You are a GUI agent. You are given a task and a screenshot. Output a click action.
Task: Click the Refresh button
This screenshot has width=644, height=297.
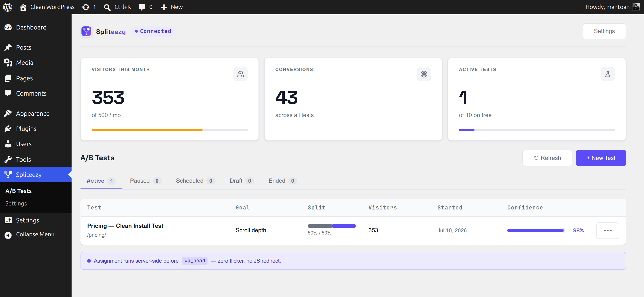[547, 158]
